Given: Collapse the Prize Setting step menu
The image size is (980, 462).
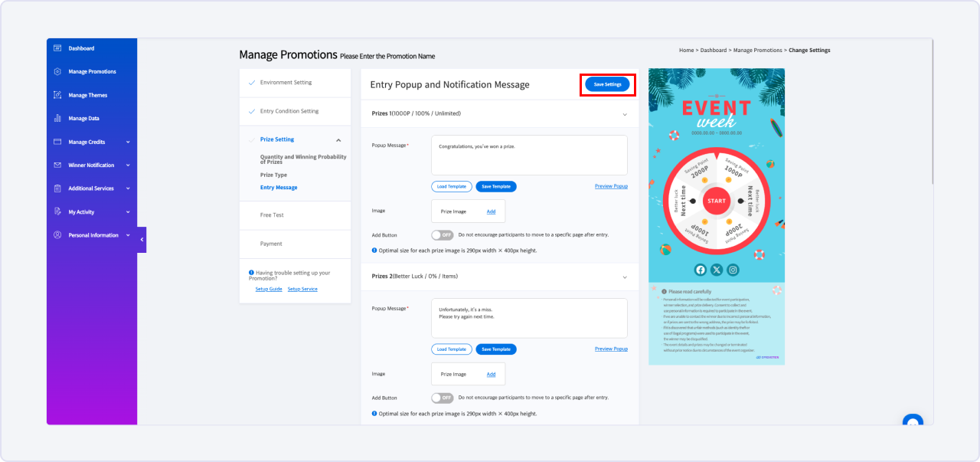Looking at the screenshot, I should click(x=338, y=140).
